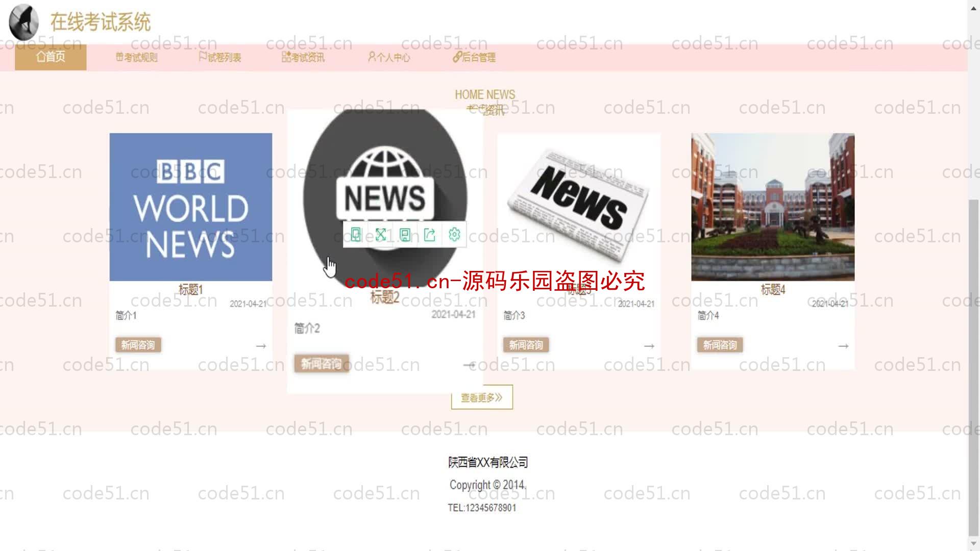980x551 pixels.
Task: Click the arrow icon on the 标题4 card
Action: tap(843, 346)
